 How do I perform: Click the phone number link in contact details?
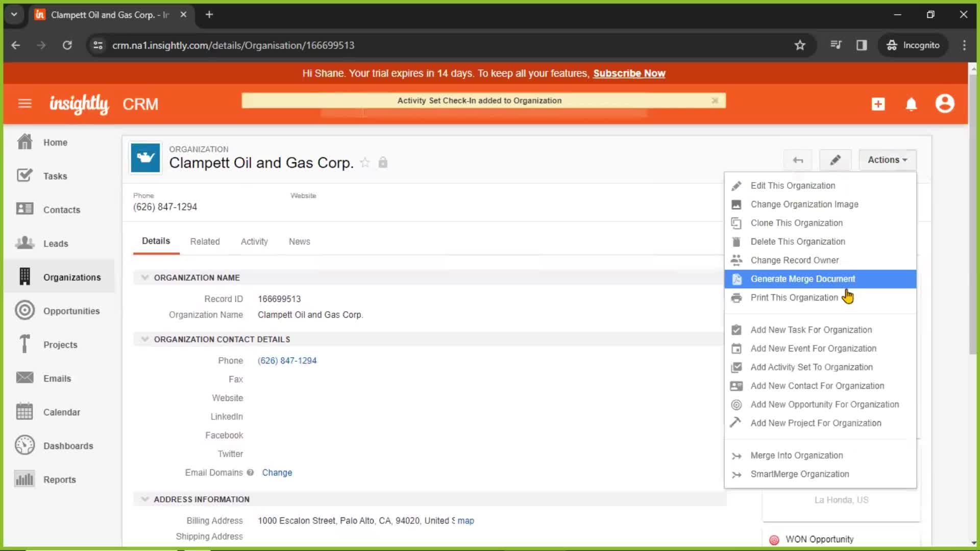click(x=287, y=361)
